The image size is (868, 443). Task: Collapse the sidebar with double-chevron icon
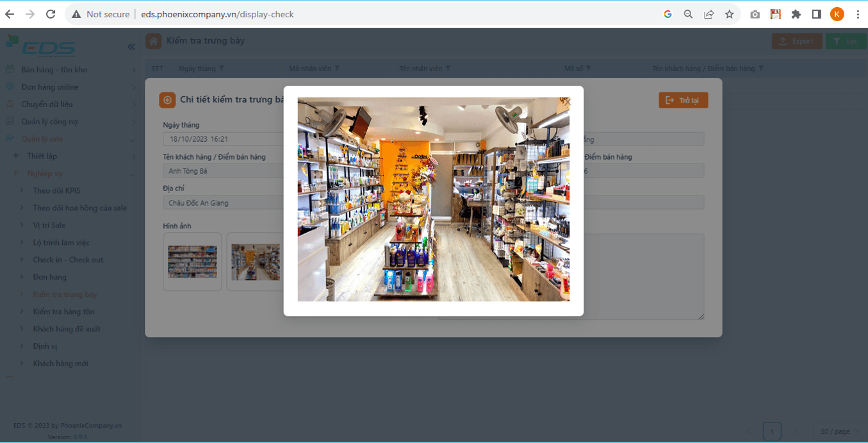click(131, 47)
